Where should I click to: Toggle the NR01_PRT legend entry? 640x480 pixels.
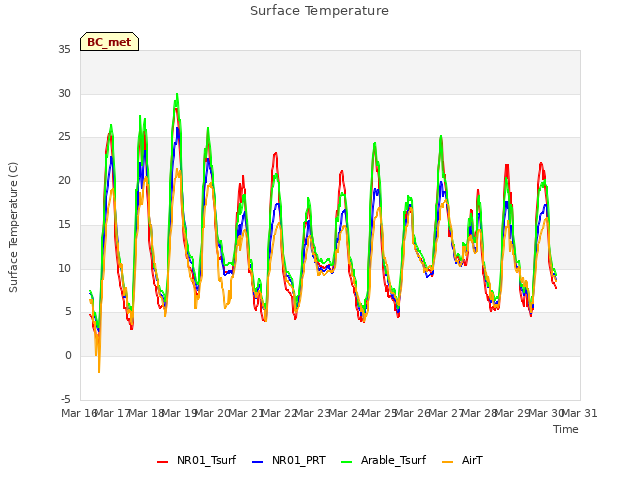click(x=289, y=460)
